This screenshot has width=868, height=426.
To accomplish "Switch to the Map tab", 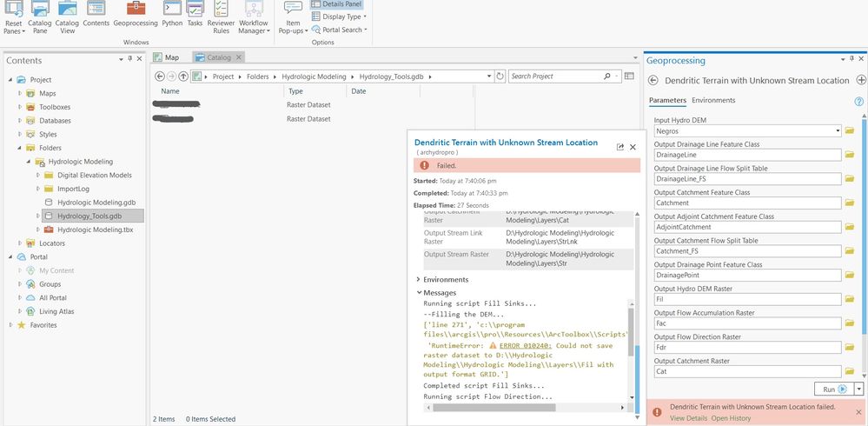I will point(167,57).
